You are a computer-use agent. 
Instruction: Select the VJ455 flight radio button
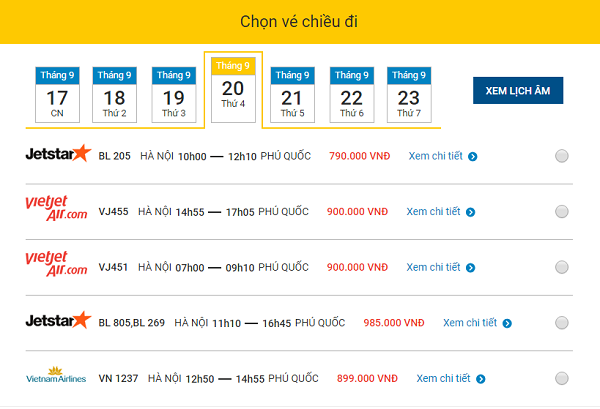(562, 211)
